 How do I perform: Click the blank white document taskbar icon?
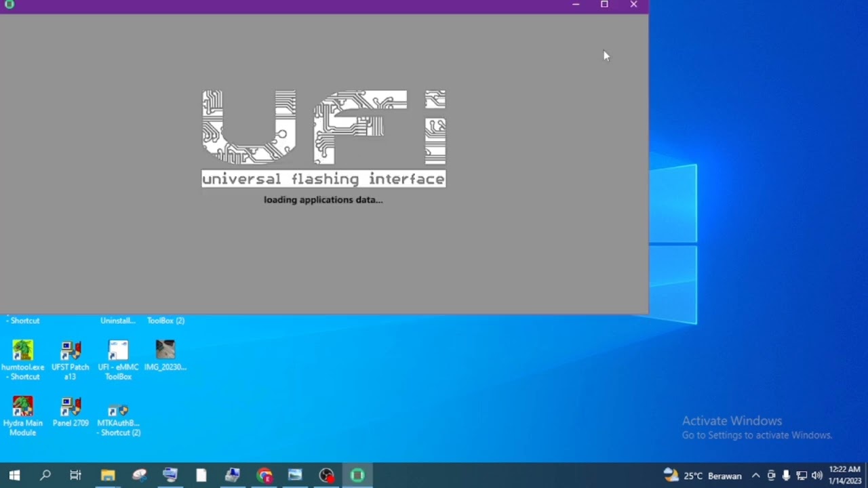pos(201,475)
